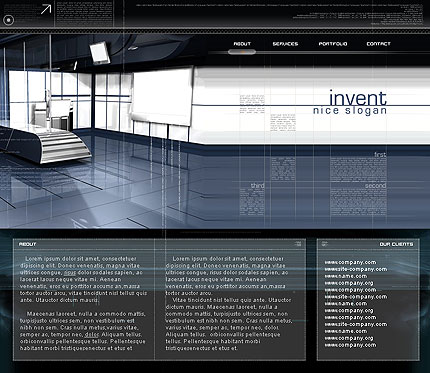Click the small icon in ABOUT panel header
Image resolution: width=430 pixels, height=373 pixels.
click(298, 244)
